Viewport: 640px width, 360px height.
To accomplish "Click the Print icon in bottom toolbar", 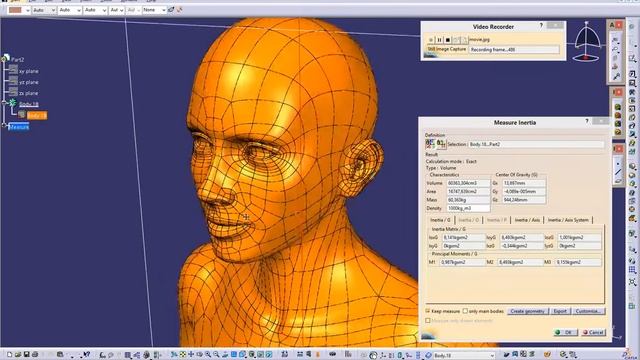I will (35, 355).
